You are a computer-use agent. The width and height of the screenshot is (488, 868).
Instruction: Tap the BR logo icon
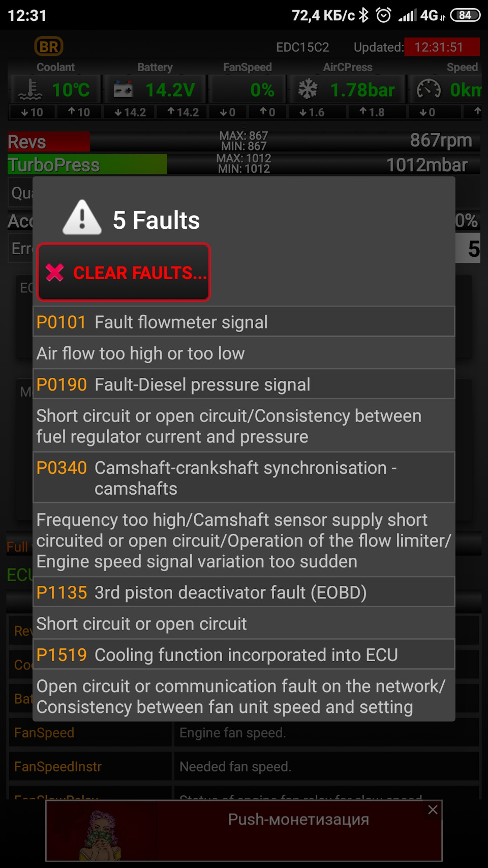click(x=49, y=47)
